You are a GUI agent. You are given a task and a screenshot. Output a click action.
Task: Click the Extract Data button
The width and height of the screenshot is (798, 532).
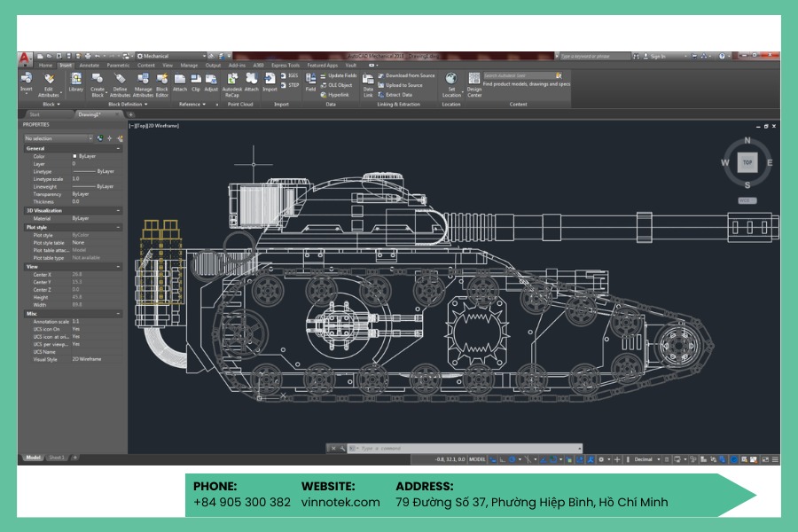[395, 95]
